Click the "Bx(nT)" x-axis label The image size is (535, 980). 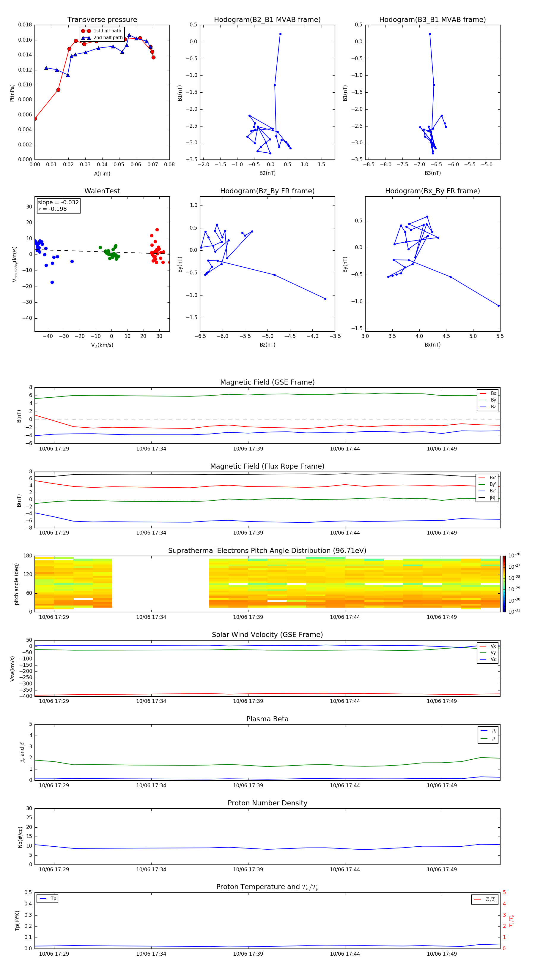click(x=432, y=345)
